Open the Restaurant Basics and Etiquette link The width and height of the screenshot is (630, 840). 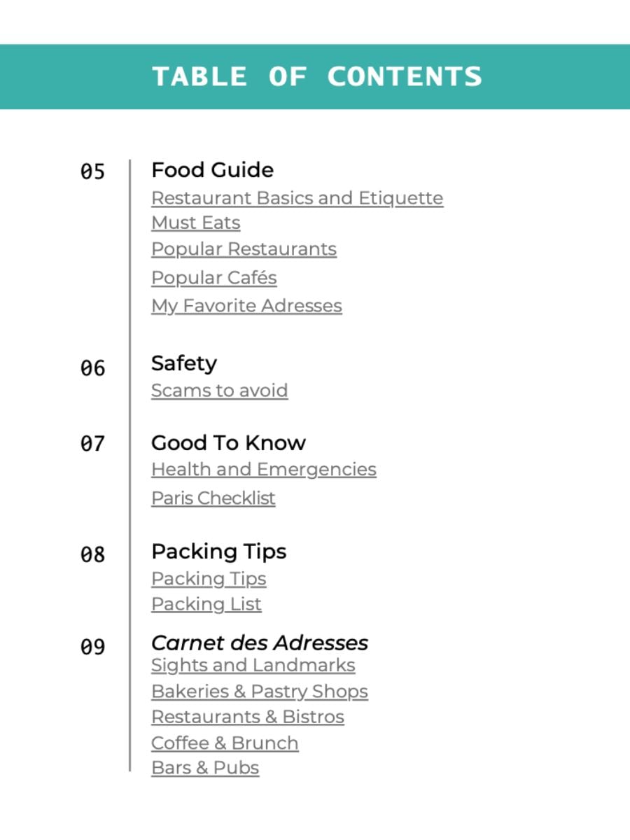(297, 198)
